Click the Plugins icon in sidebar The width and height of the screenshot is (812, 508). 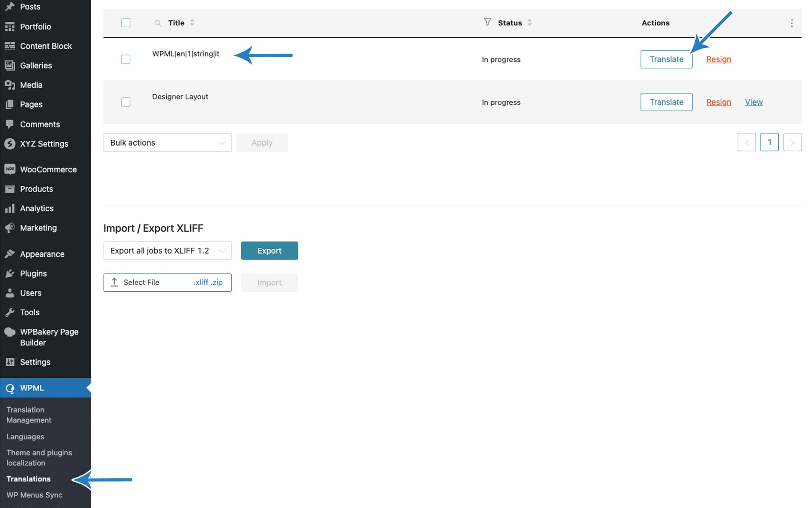pyautogui.click(x=10, y=273)
